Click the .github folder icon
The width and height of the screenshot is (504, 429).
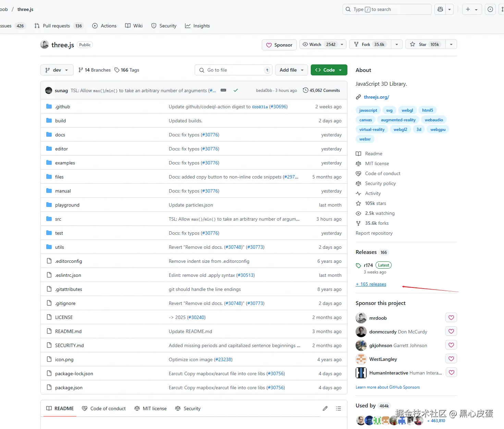click(49, 107)
